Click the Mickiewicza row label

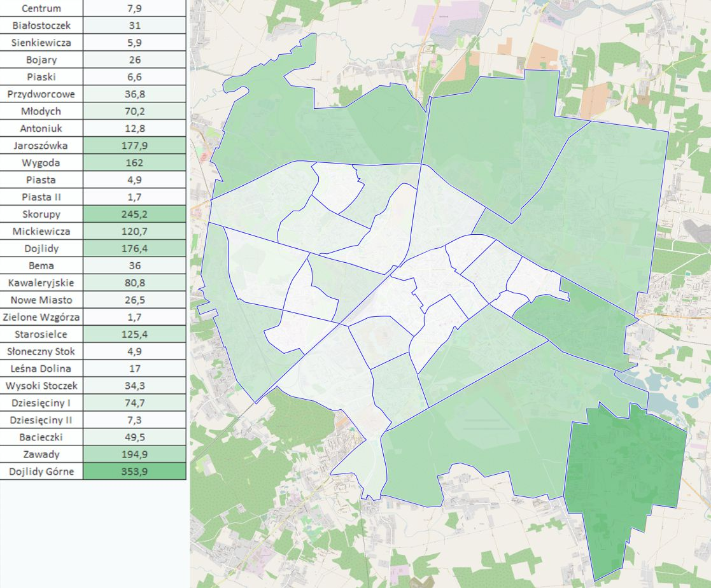41,232
